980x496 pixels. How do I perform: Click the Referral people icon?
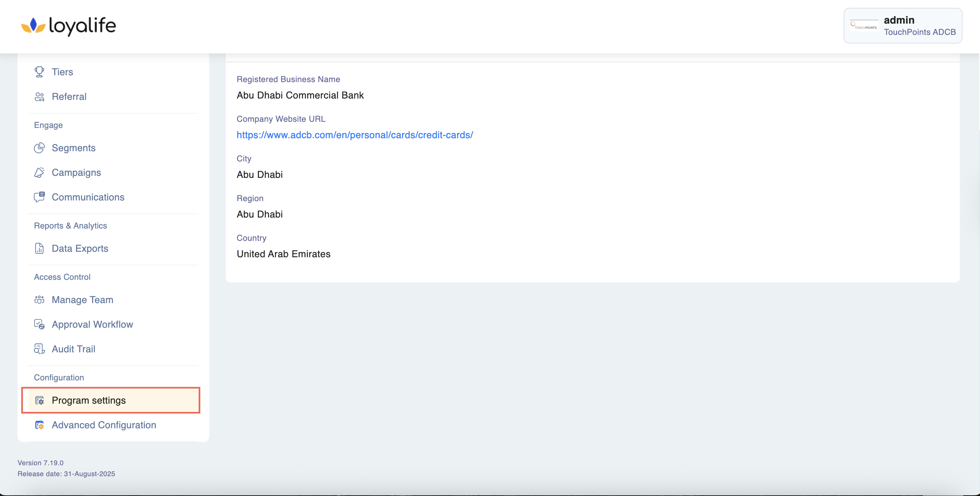(39, 96)
